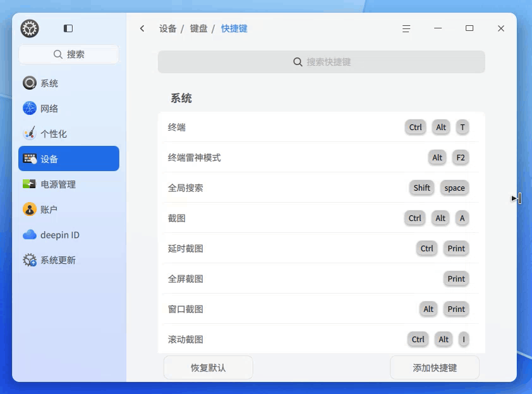Select the 截图 row label
This screenshot has width=532, height=394.
(x=177, y=218)
